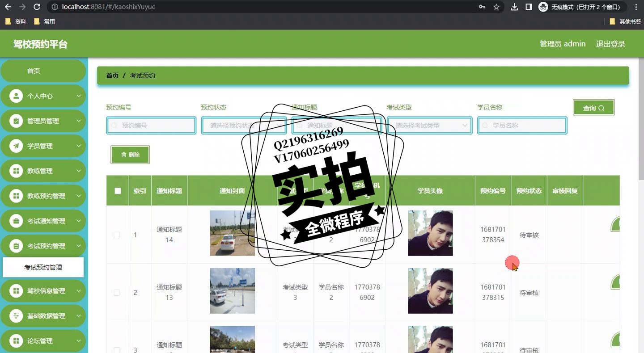Bookmark this page with the star icon
The image size is (644, 353).
496,7
